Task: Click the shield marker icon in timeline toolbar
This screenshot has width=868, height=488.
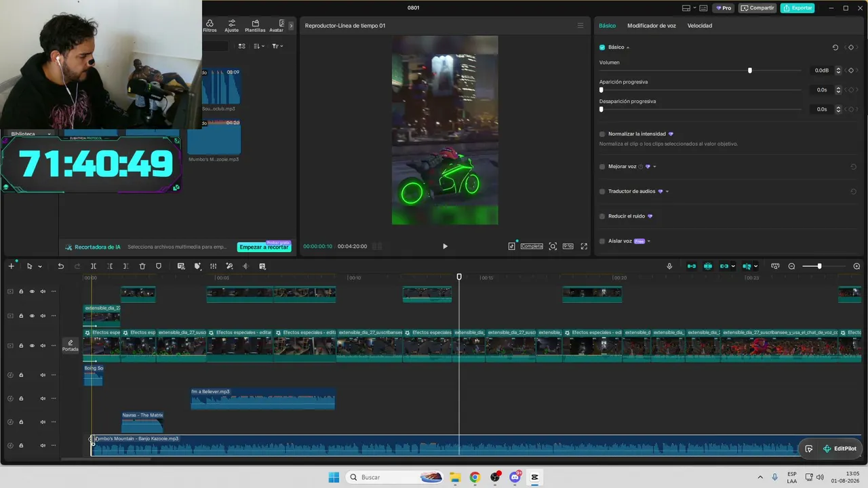Action: coord(159,266)
